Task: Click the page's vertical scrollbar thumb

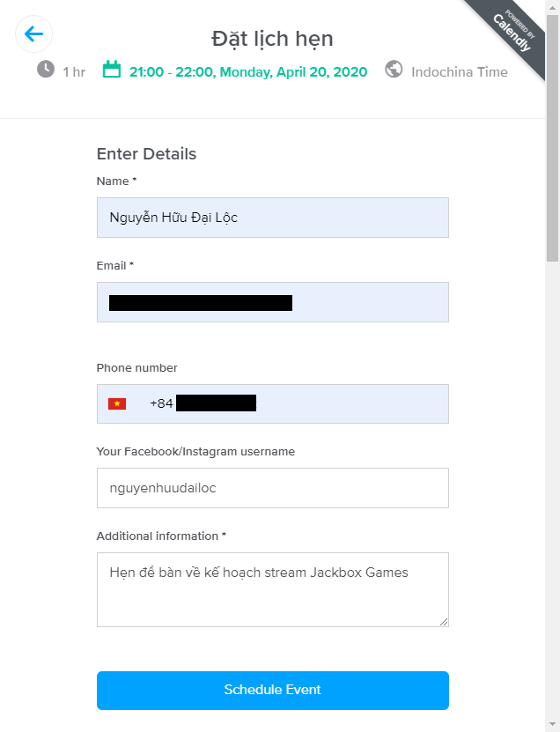Action: tap(552, 132)
